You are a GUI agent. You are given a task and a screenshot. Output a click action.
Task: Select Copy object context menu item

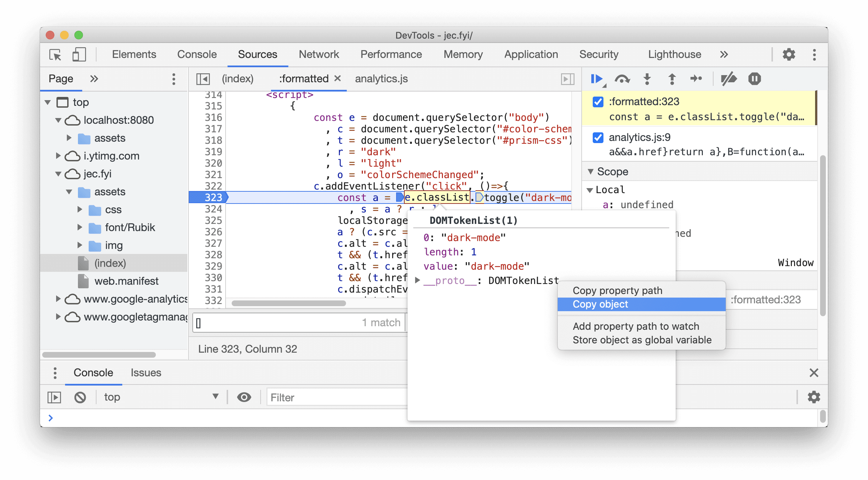600,304
